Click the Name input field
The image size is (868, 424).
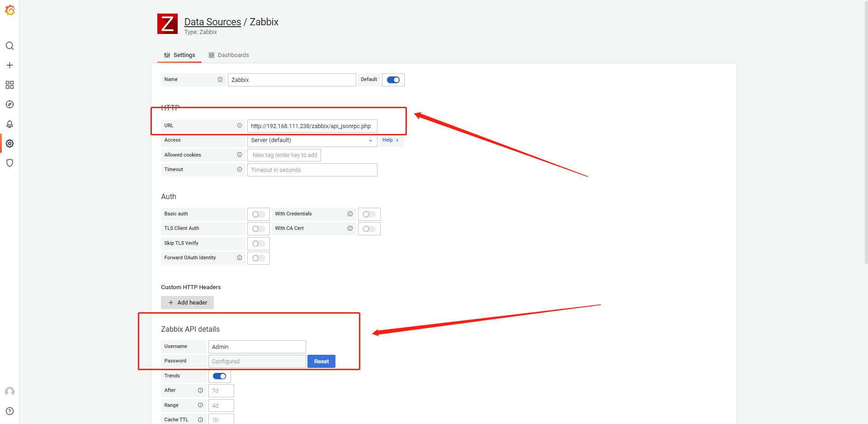pyautogui.click(x=292, y=80)
